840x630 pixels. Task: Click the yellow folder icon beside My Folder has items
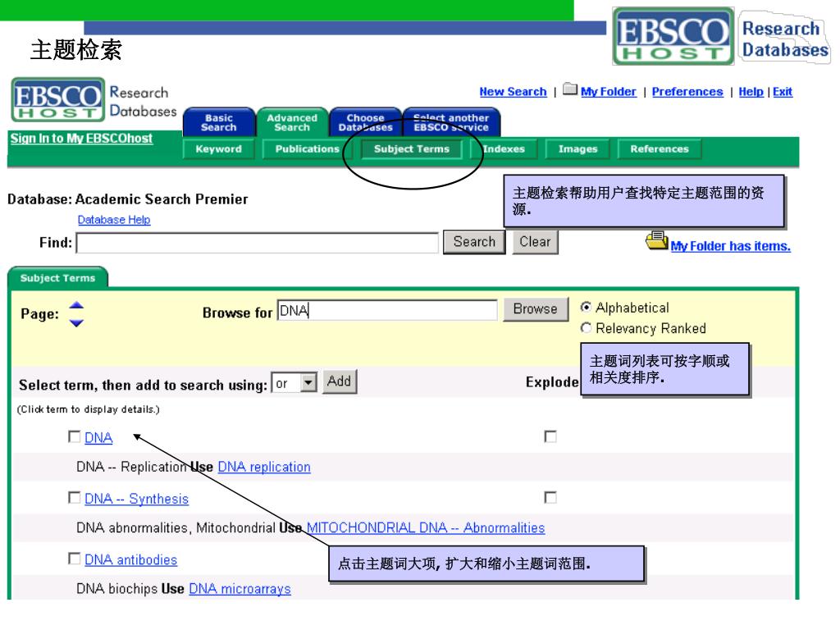(x=656, y=240)
